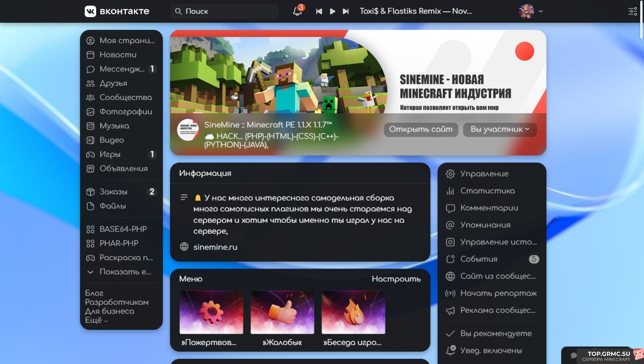Viewport: 644px width, 364px height.
Task: Open Друзья section
Action: (121, 83)
